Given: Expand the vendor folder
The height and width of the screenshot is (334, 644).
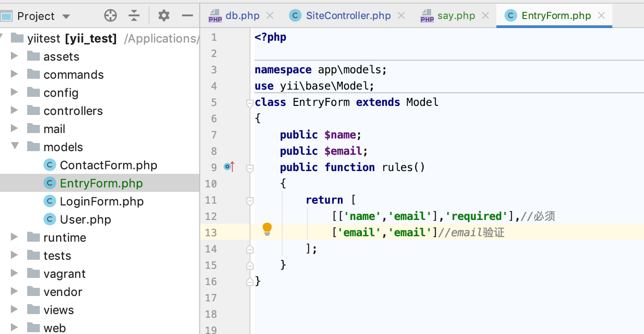Looking at the screenshot, I should coord(15,291).
